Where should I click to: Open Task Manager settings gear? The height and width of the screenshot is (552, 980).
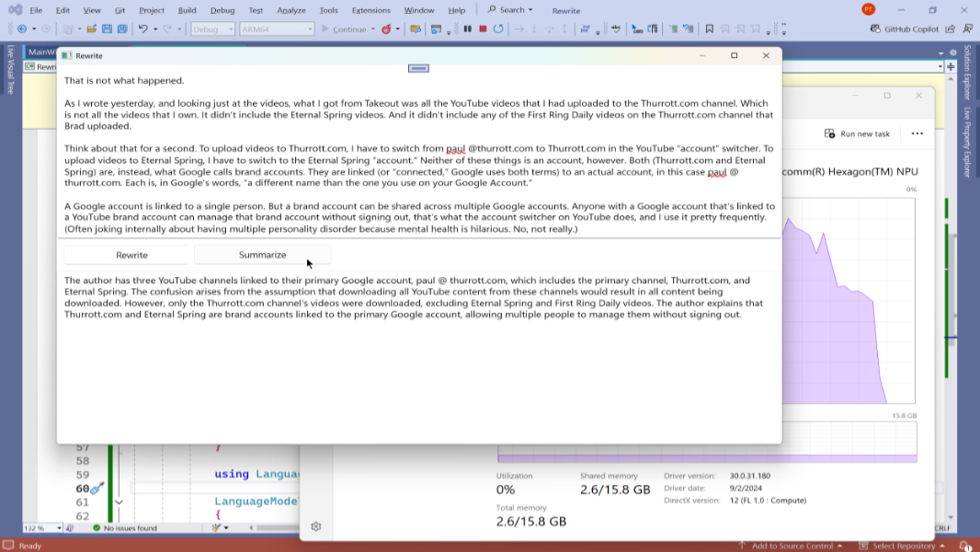pos(316,526)
